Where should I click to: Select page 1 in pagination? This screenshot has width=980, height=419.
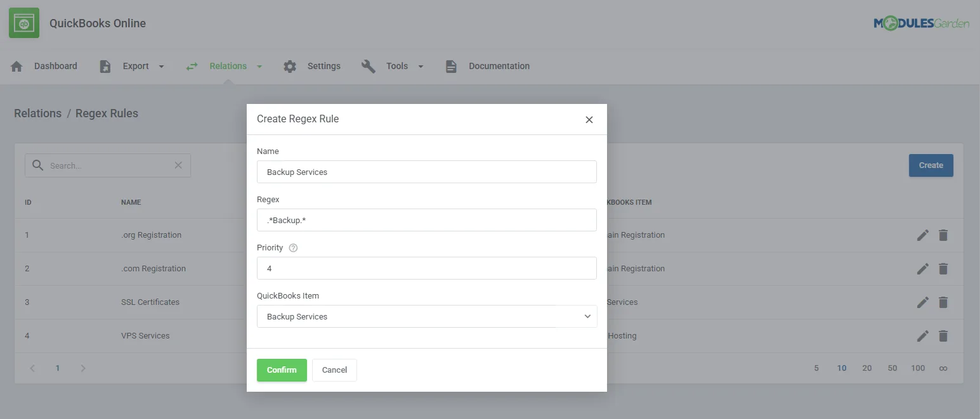click(58, 368)
